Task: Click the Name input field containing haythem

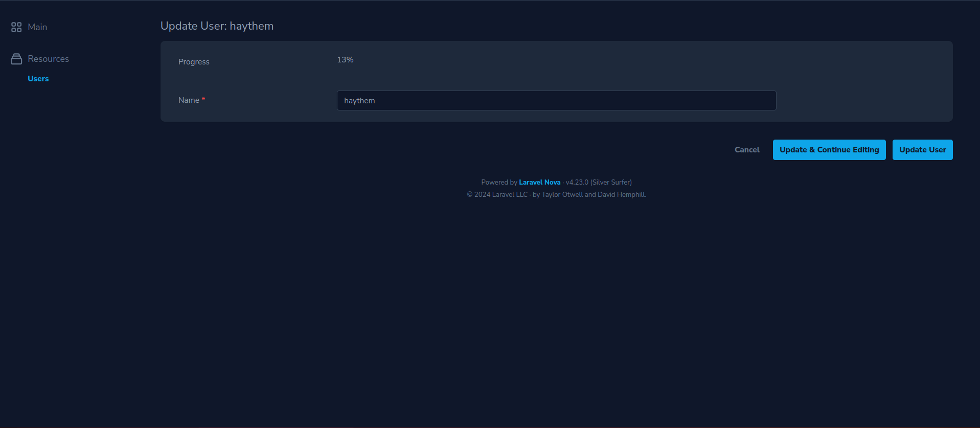Action: [x=556, y=101]
